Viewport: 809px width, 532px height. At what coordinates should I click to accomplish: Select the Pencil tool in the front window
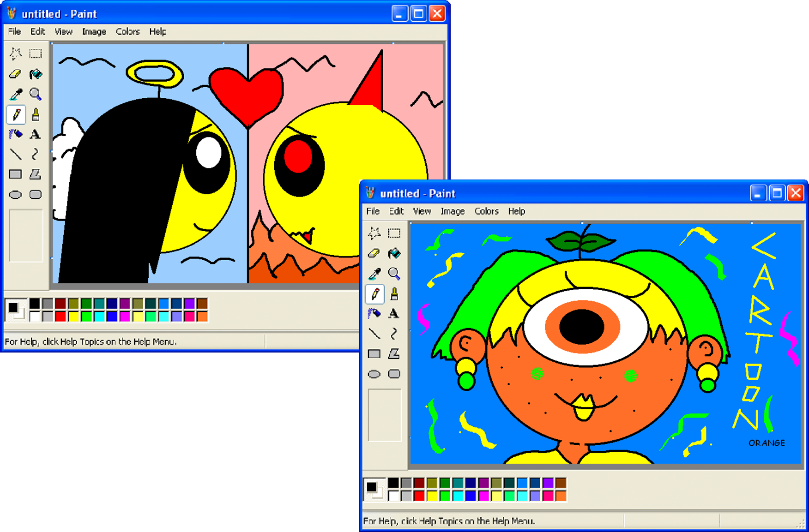click(374, 294)
